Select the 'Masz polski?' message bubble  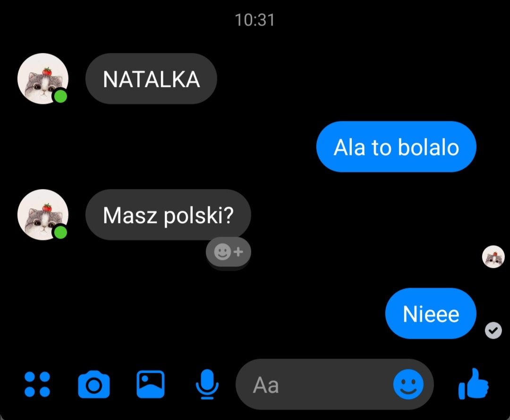(168, 214)
